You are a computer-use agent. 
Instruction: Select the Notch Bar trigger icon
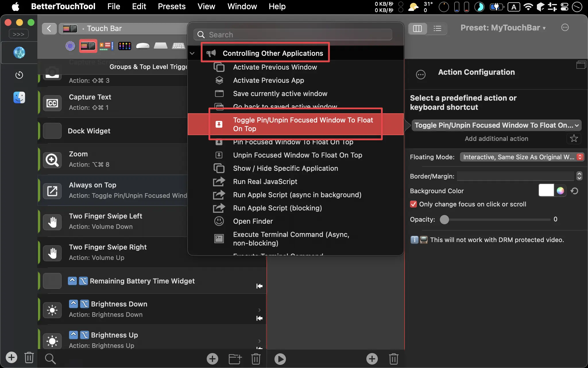[x=107, y=46]
